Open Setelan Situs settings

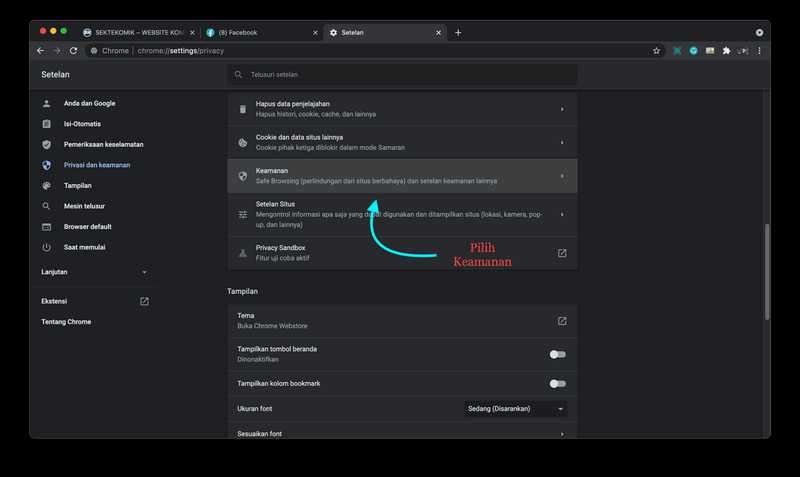(x=402, y=214)
